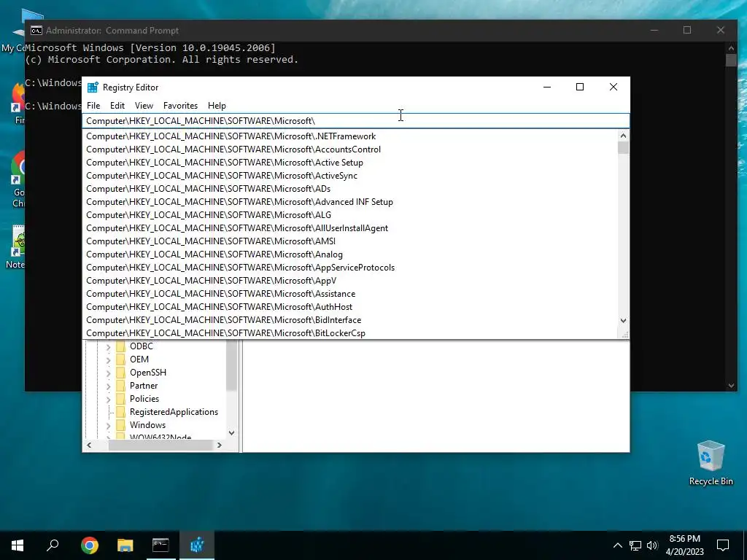Select the AppServiceProtocols path suggestion
The height and width of the screenshot is (560, 747).
point(350,268)
